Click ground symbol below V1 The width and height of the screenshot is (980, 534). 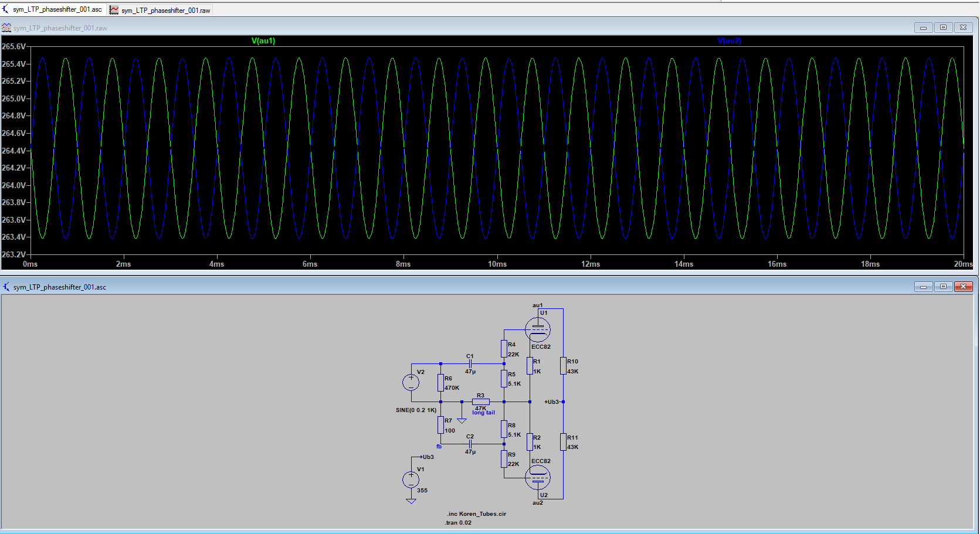(x=411, y=501)
